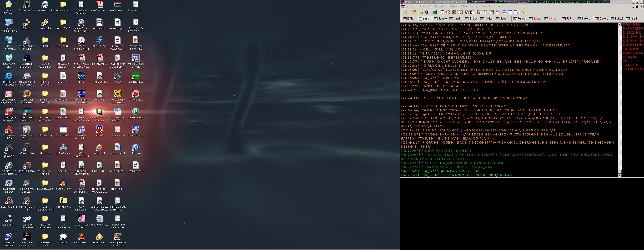This screenshot has height=250, width=644.
Task: Select Da_Ork in the nickname list
Action: click(631, 25)
